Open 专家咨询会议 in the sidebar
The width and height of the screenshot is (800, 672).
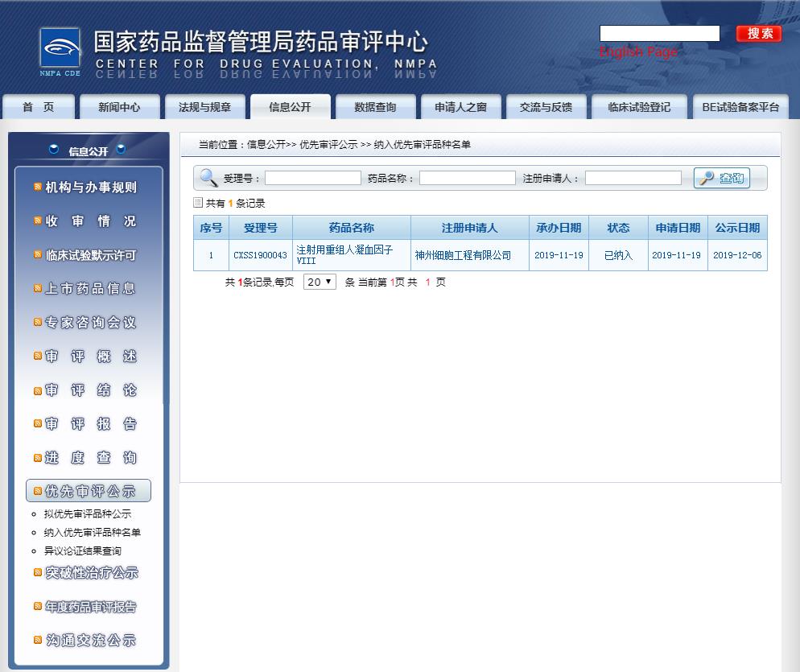coord(91,322)
